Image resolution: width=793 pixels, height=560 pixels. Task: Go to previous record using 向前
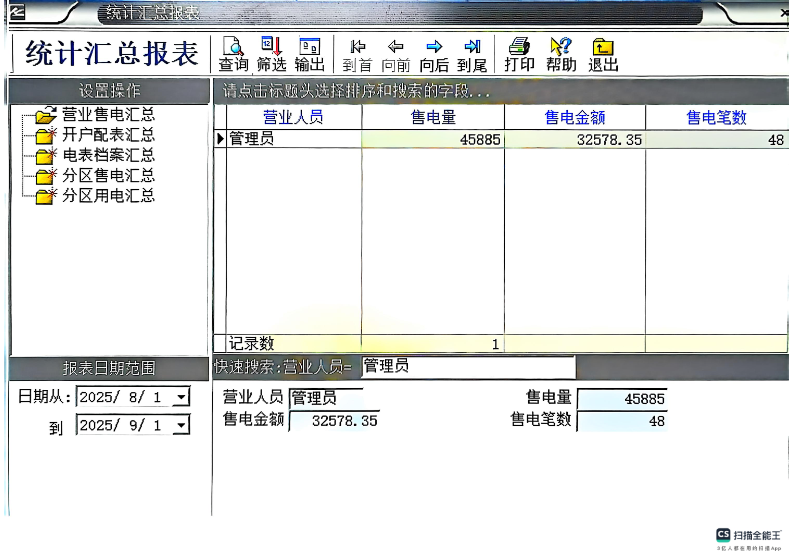click(x=396, y=53)
